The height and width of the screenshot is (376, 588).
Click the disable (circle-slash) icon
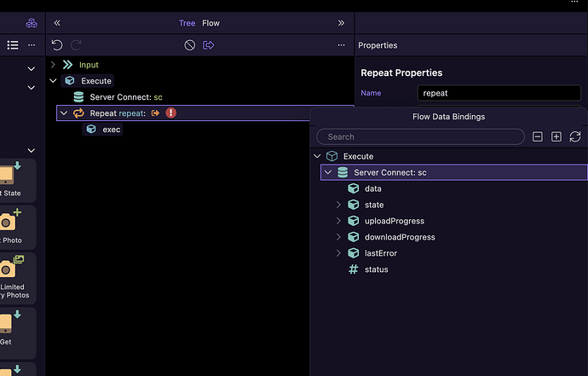190,45
